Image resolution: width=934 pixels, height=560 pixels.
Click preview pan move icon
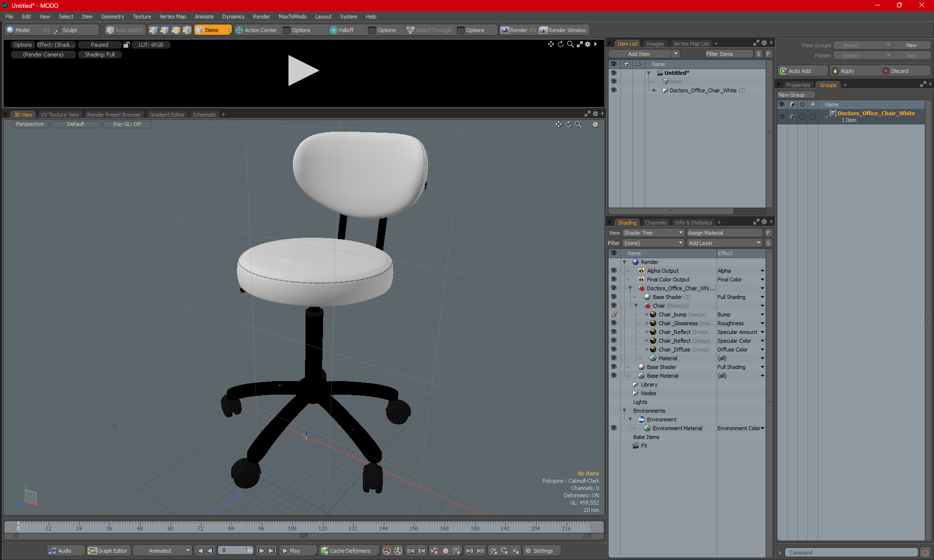pos(551,44)
